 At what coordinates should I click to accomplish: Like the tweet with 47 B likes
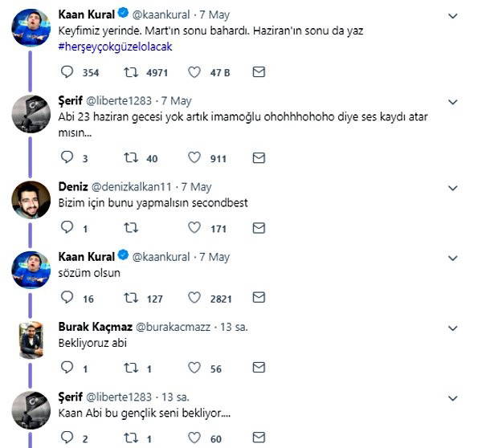pos(194,72)
